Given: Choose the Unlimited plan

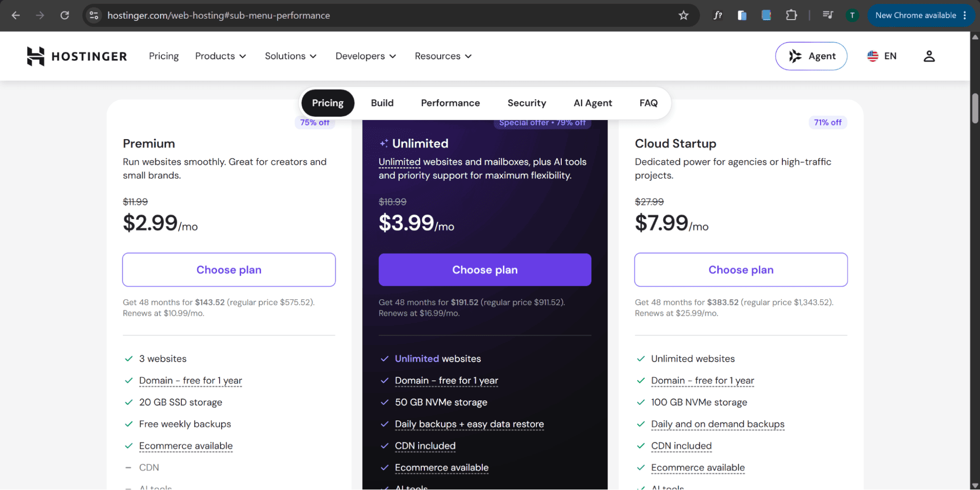Looking at the screenshot, I should tap(485, 269).
